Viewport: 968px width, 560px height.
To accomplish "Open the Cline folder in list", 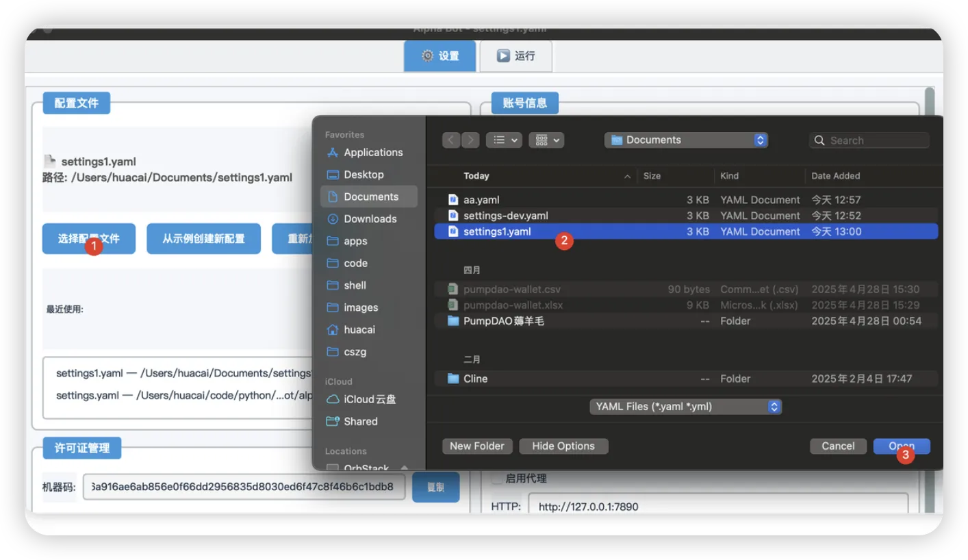I will 475,379.
